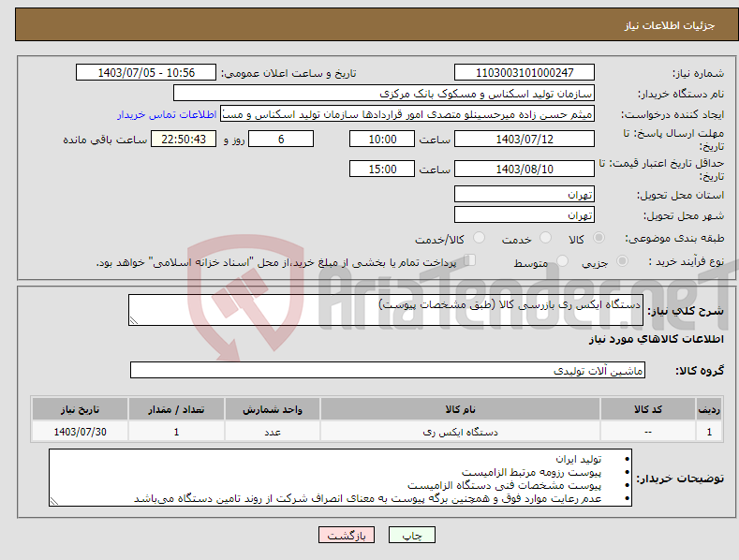Click the need date cell 1403/07/30
Viewport: 739px width, 560px height.
80,432
